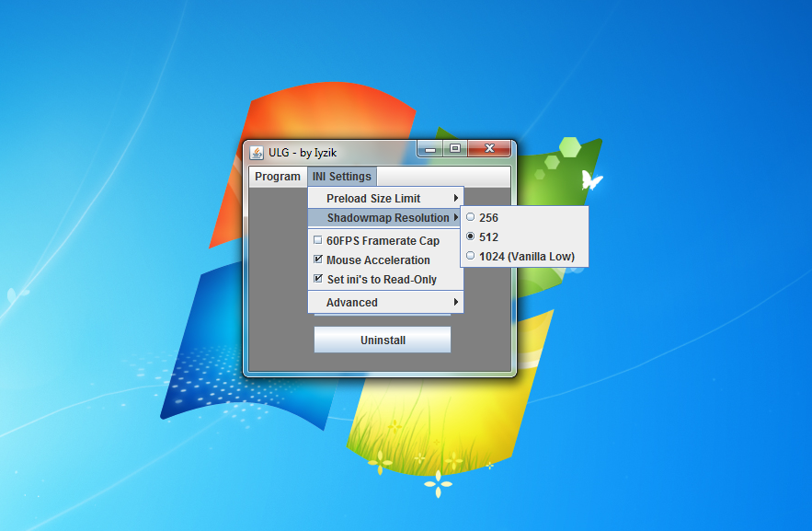This screenshot has width=812, height=531.
Task: Click the Java icon in the title bar
Action: coord(257,153)
